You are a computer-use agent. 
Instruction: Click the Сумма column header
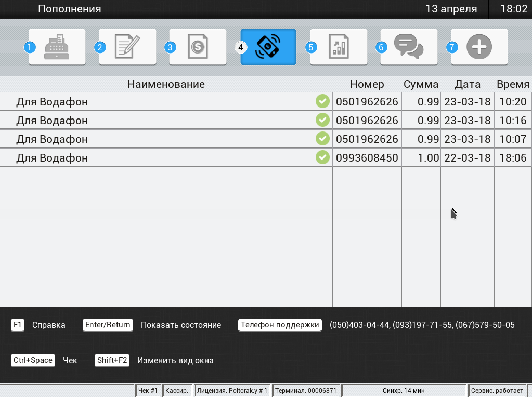click(x=421, y=84)
